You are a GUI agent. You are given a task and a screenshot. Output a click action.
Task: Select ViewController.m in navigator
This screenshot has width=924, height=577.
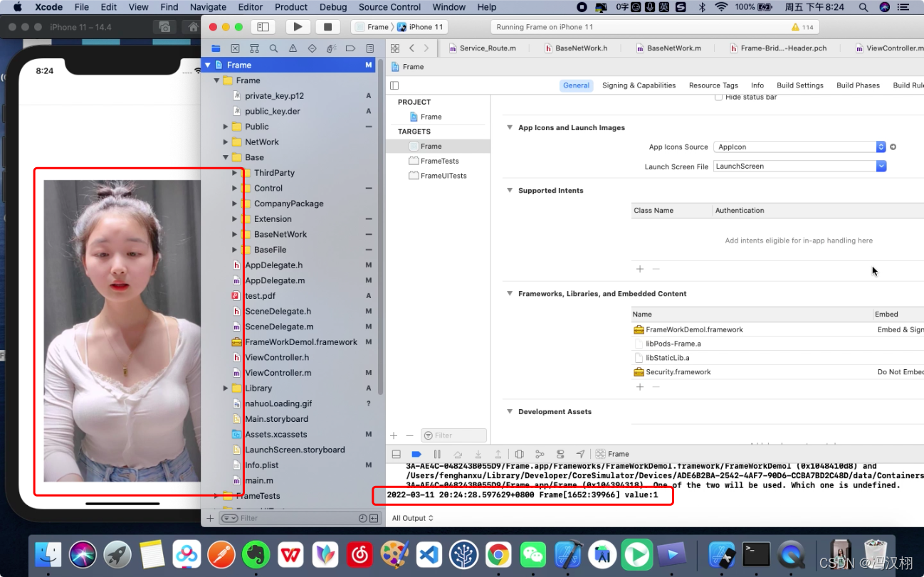click(x=278, y=373)
